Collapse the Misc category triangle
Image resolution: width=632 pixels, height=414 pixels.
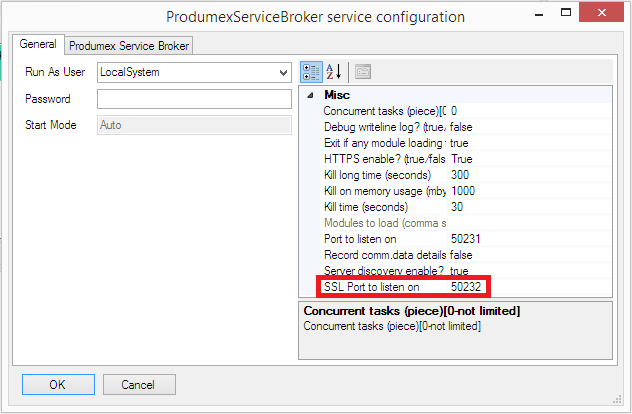tap(310, 96)
